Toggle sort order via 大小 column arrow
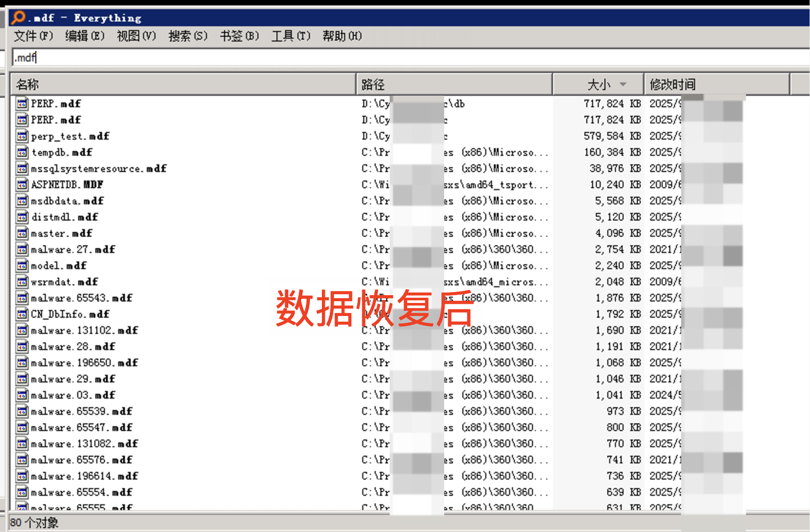This screenshot has width=810, height=532. tap(623, 84)
